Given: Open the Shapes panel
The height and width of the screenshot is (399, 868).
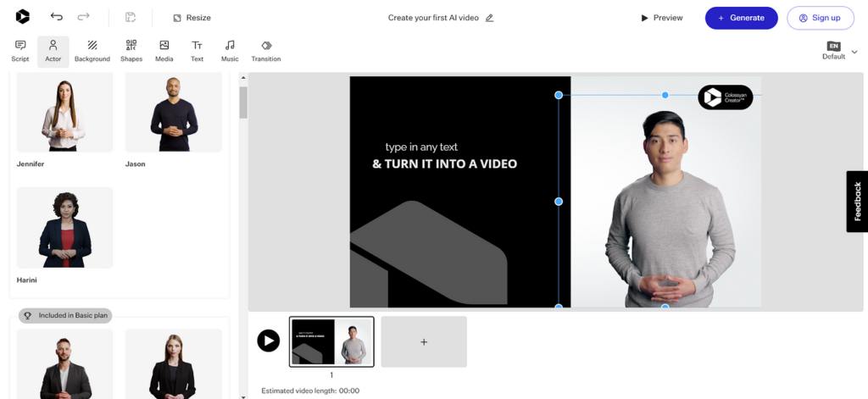Looking at the screenshot, I should (131, 51).
